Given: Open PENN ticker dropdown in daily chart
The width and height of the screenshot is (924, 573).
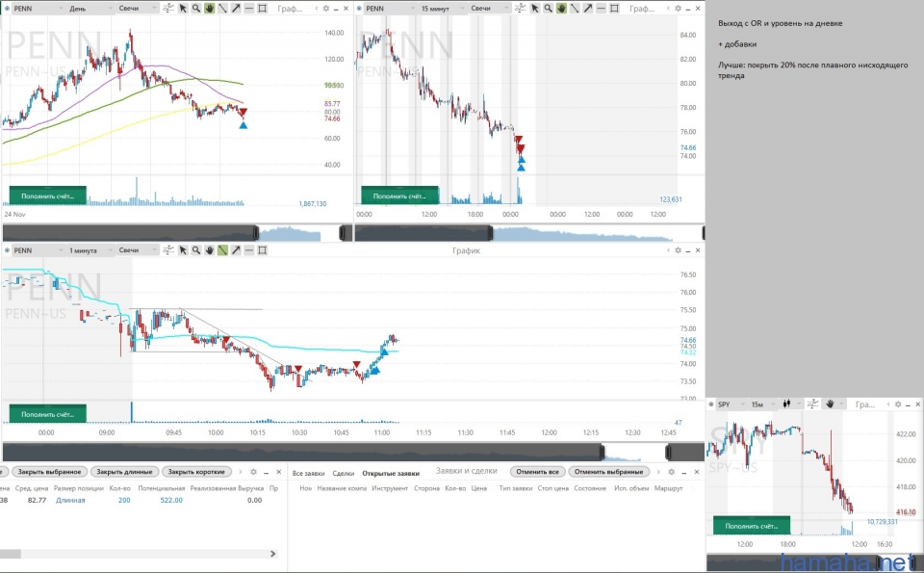Looking at the screenshot, I should (x=38, y=9).
